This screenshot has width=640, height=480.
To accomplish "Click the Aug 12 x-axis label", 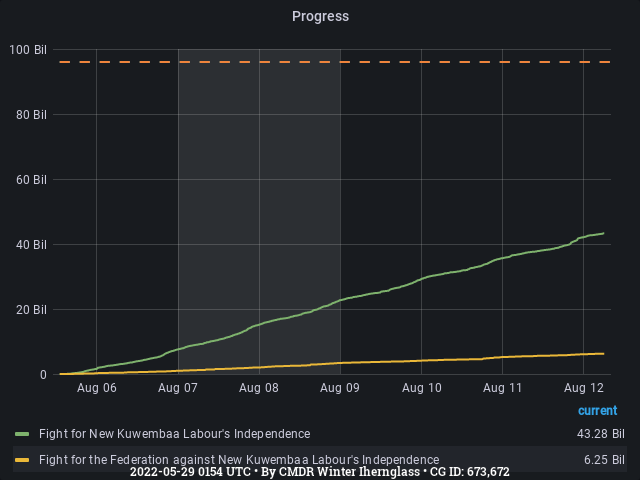I will [584, 388].
